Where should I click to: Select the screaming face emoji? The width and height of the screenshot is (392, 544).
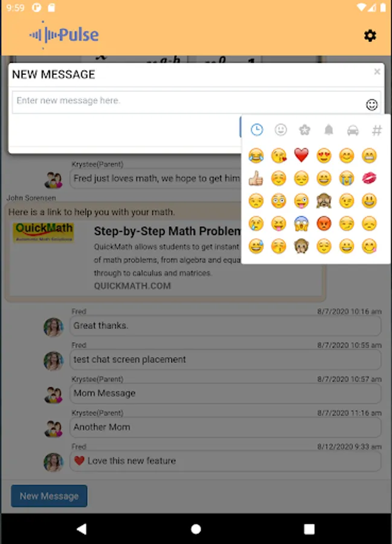coord(301,224)
